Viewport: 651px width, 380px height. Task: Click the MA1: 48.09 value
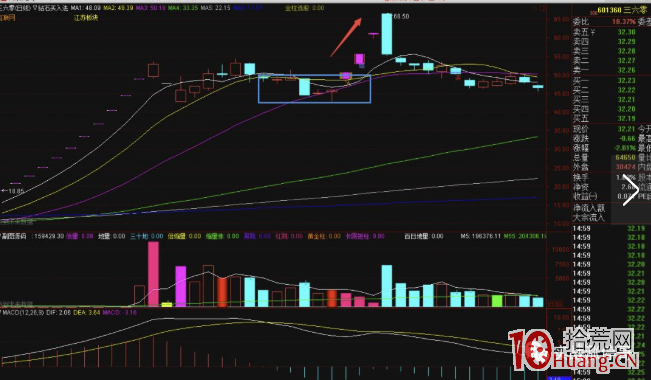click(x=86, y=8)
